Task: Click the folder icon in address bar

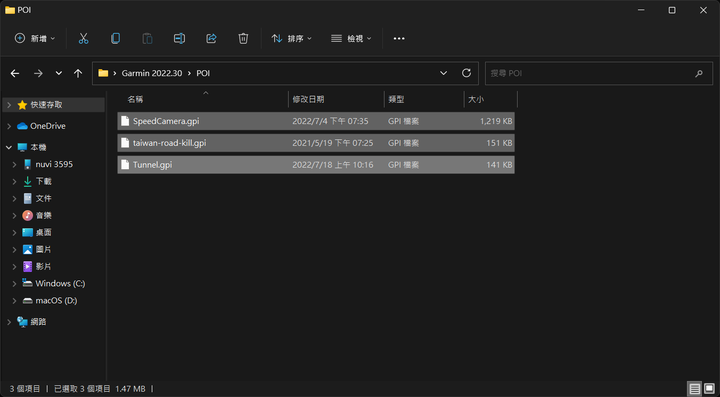Action: [x=103, y=73]
